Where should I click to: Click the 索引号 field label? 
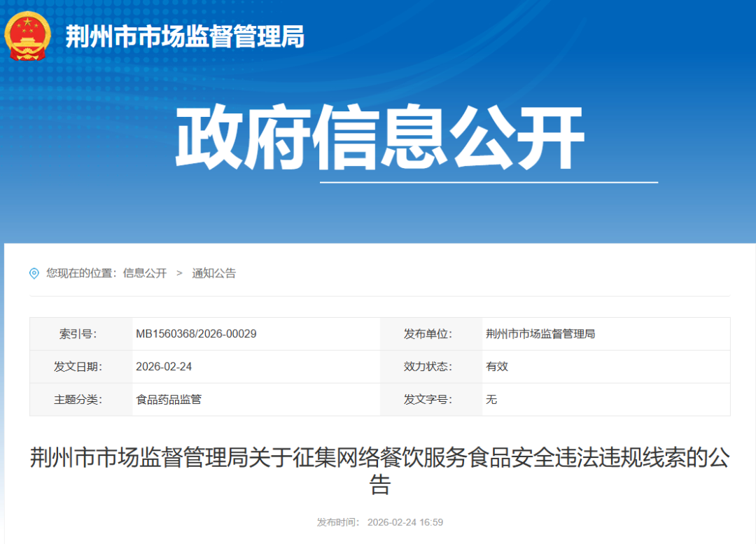click(79, 333)
